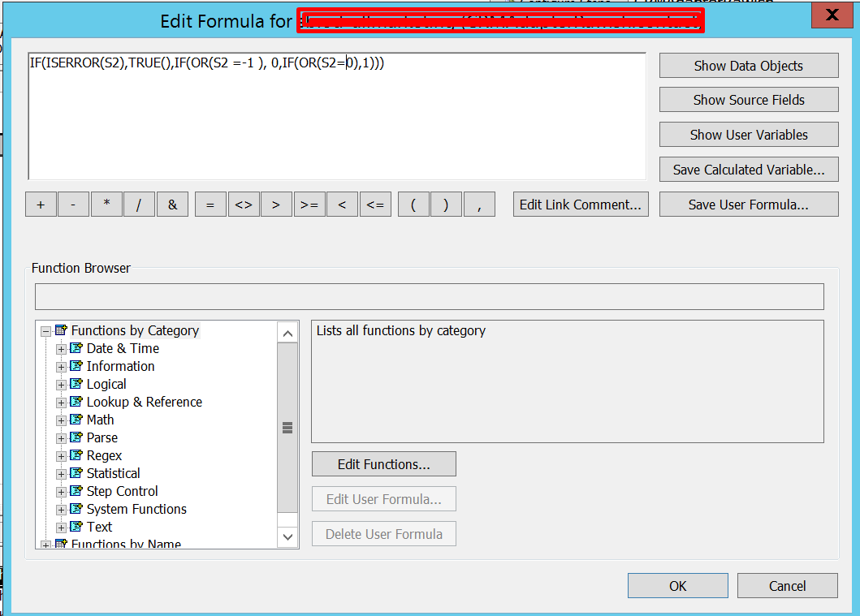Click Save User Formula button
The height and width of the screenshot is (616, 860).
(748, 205)
